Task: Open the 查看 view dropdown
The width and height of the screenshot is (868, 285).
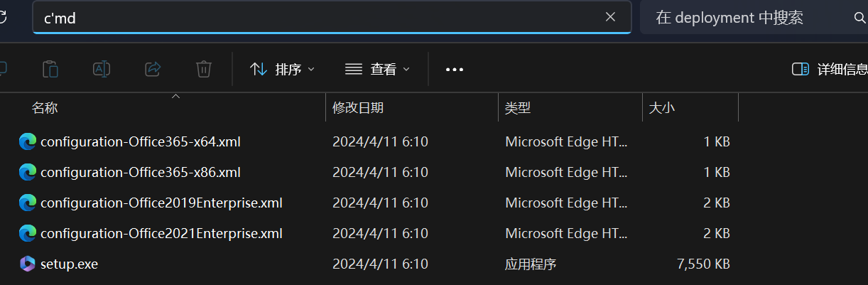Action: (x=377, y=69)
